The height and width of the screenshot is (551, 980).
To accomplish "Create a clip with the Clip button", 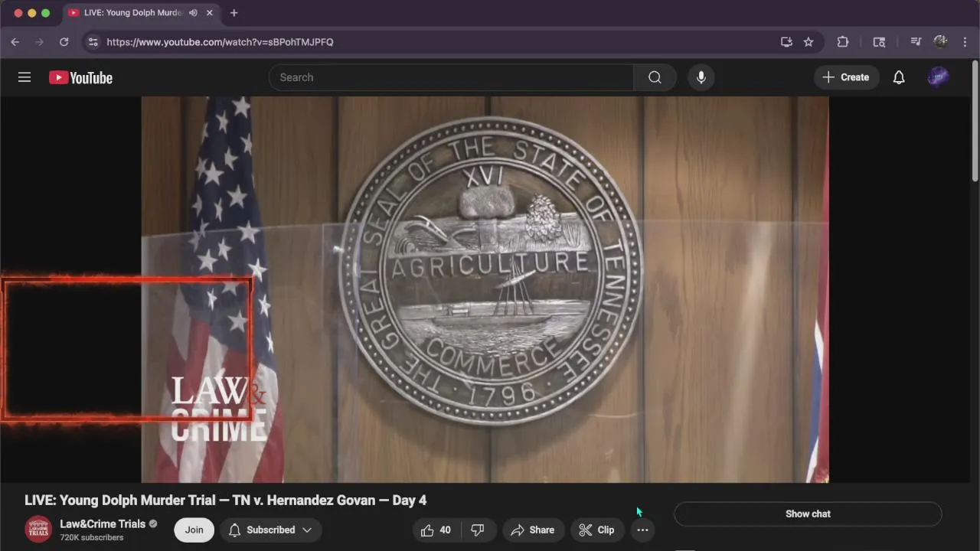I will click(x=597, y=530).
